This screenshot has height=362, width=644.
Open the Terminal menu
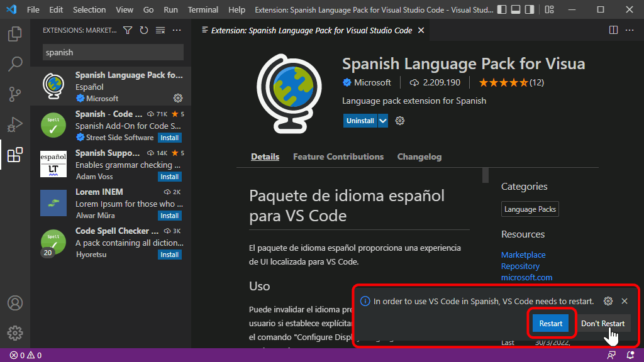point(203,9)
